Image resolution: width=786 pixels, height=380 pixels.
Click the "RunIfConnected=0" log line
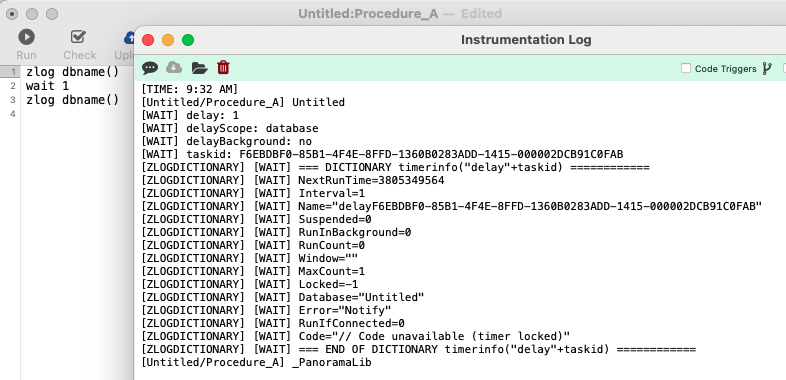point(273,324)
